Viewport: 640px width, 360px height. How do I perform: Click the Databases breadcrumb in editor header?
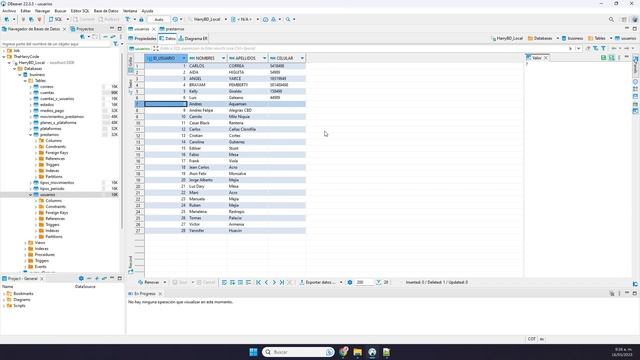click(x=540, y=38)
